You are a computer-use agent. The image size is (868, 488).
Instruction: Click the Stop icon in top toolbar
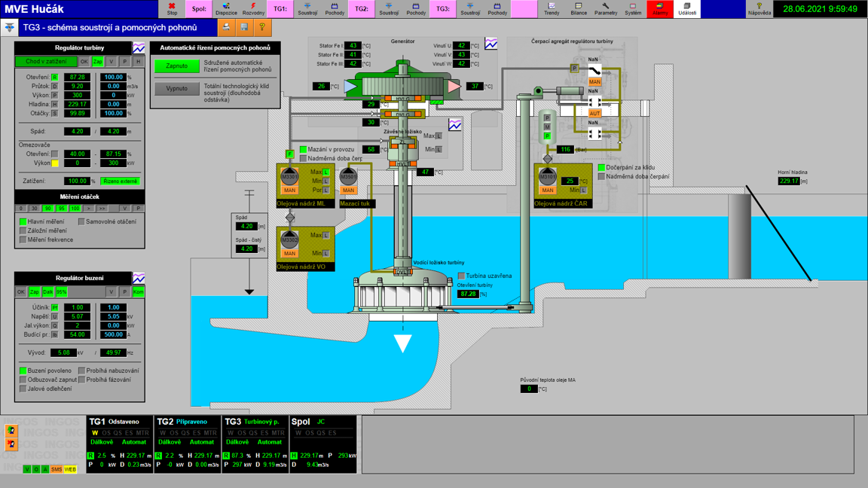172,9
